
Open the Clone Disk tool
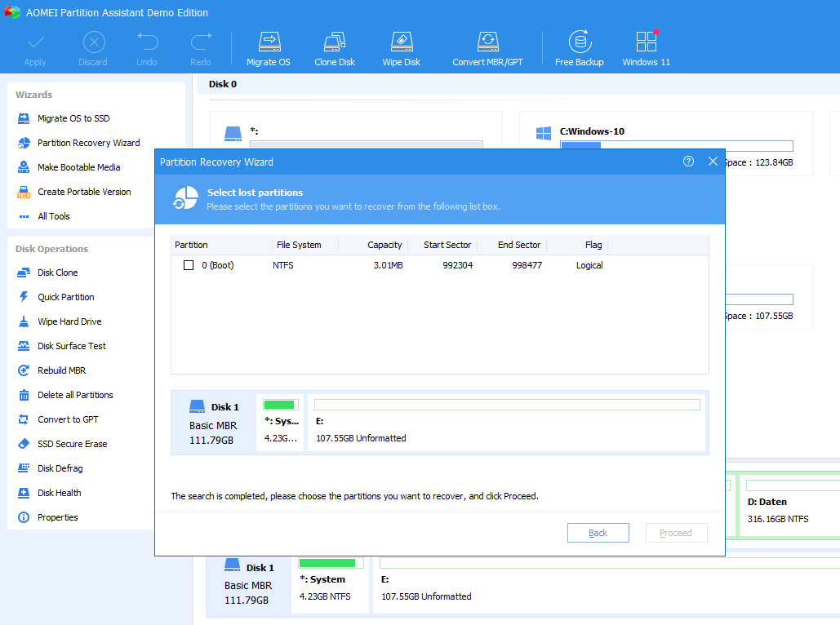point(335,49)
